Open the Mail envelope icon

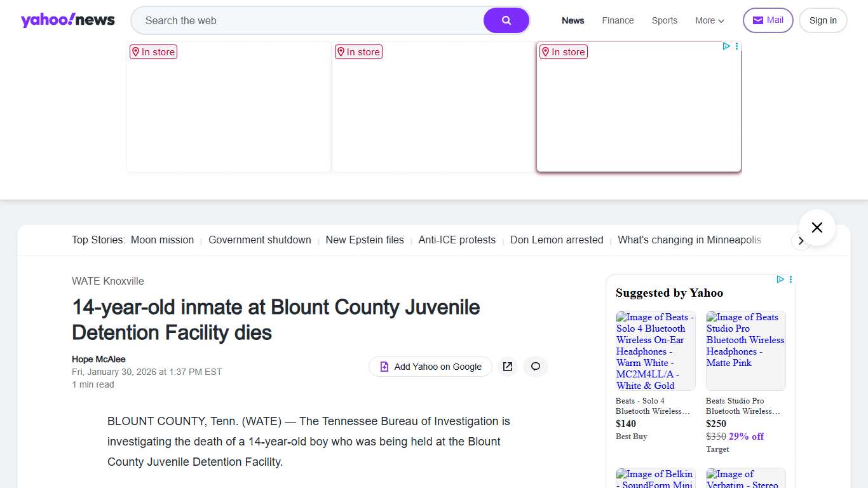click(759, 20)
